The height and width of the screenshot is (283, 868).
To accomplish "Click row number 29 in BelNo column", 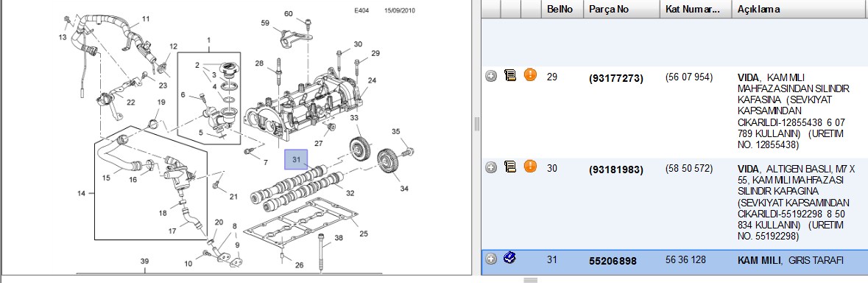I will (552, 77).
